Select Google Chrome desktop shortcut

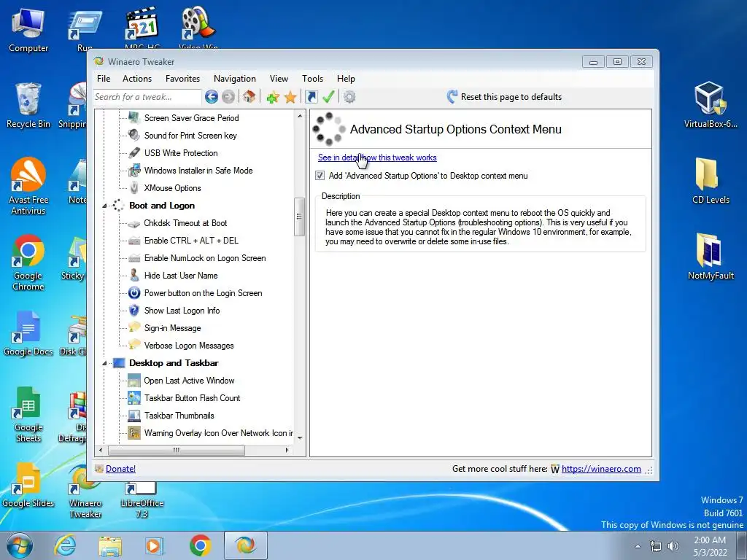(x=28, y=262)
